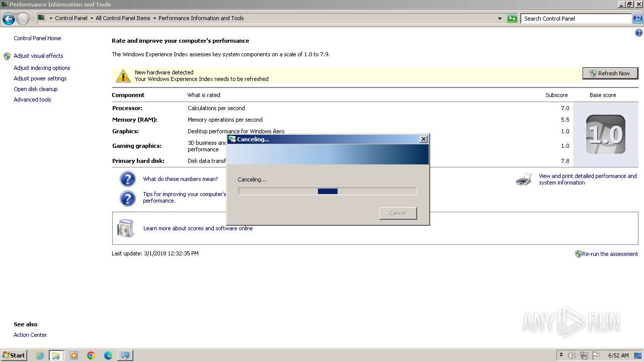644x362 pixels.
Task: Go back with the Back arrow button
Action: [9, 19]
